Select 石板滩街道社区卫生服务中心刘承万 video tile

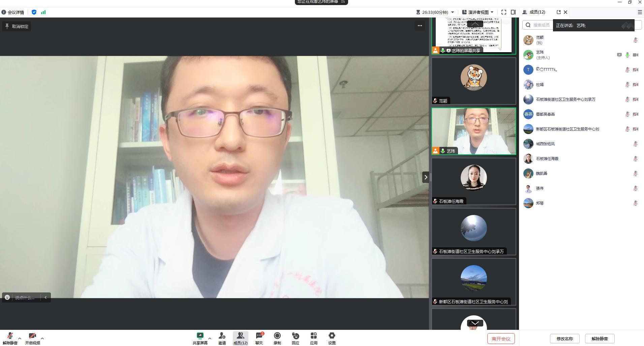pyautogui.click(x=473, y=231)
